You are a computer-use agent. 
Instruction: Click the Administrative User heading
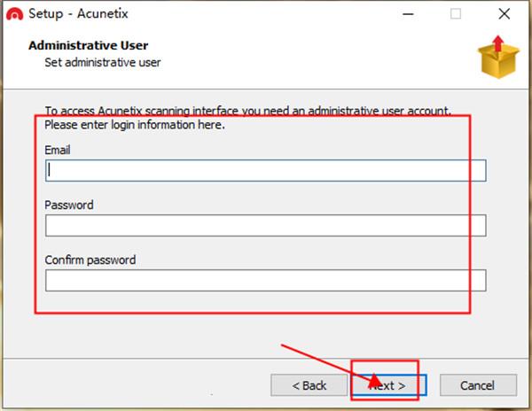coord(88,45)
